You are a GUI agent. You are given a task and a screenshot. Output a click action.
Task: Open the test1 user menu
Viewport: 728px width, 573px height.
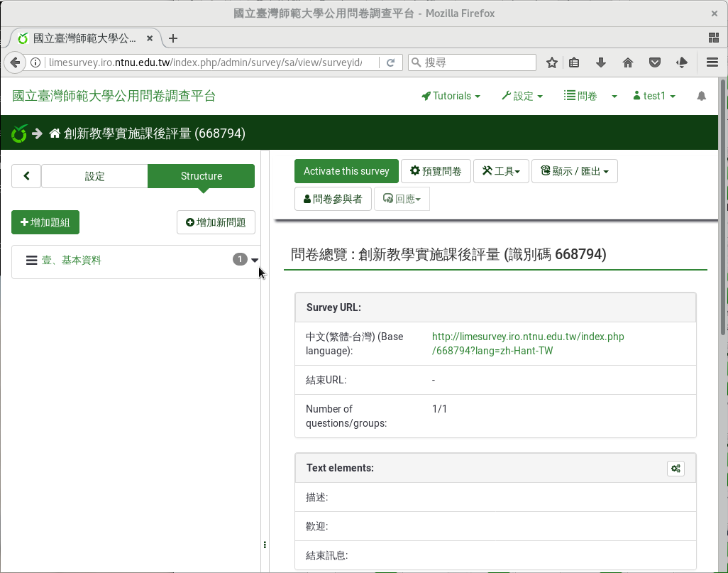(x=653, y=96)
